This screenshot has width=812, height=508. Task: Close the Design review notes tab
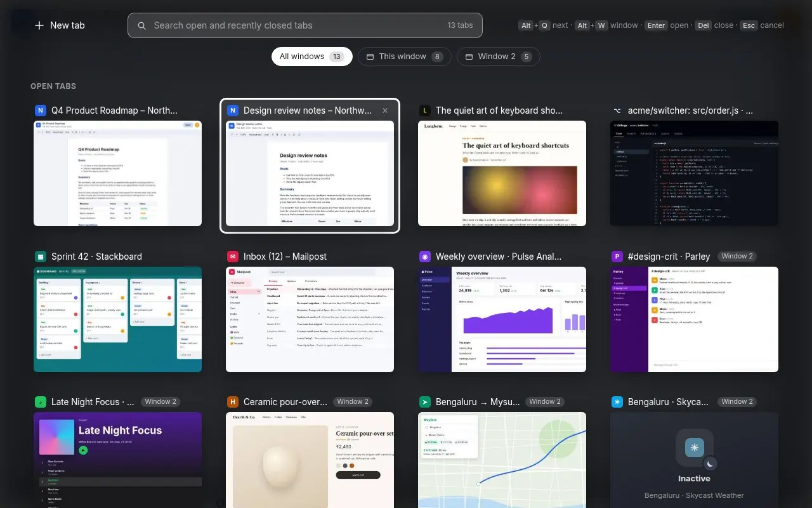(385, 110)
